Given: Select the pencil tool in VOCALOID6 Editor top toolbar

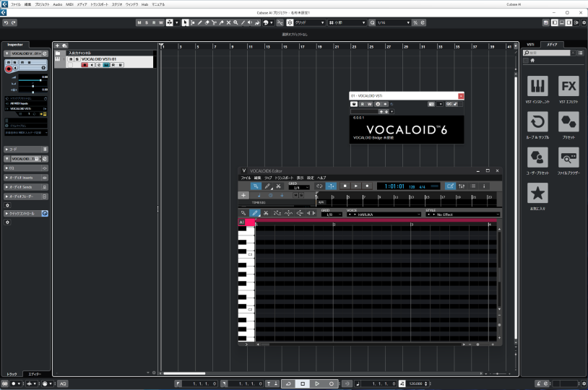Looking at the screenshot, I should click(x=267, y=186).
